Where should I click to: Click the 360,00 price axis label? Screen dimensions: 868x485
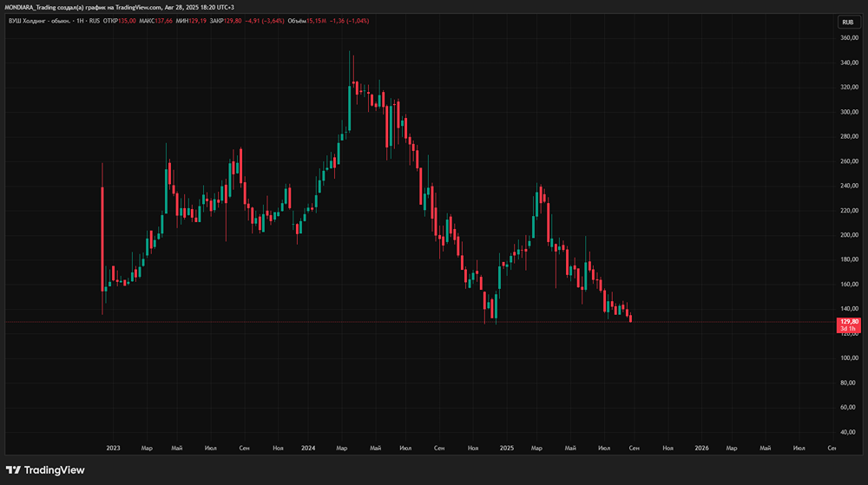[849, 38]
